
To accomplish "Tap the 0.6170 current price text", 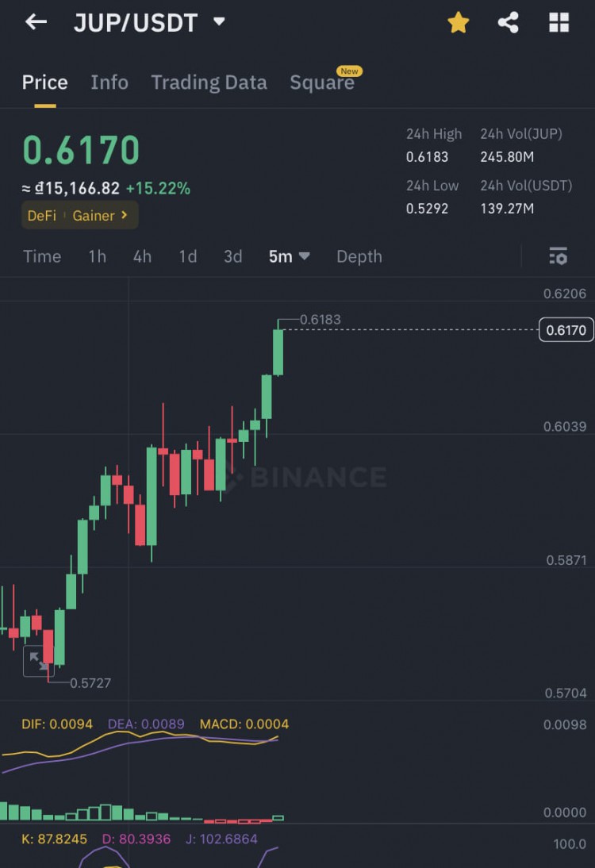I will click(x=81, y=150).
